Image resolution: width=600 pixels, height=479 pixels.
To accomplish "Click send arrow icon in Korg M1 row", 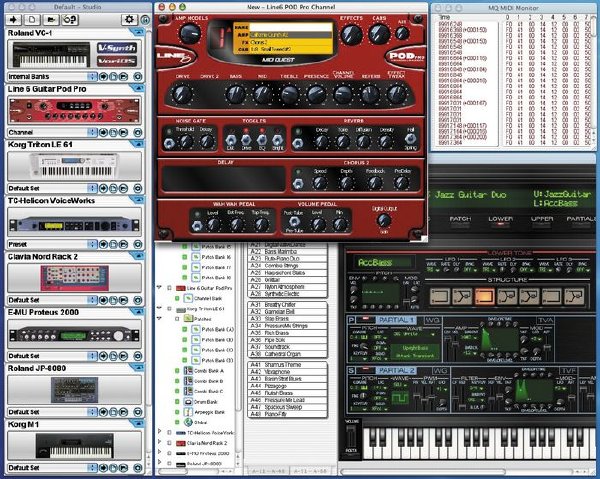I will (103, 468).
